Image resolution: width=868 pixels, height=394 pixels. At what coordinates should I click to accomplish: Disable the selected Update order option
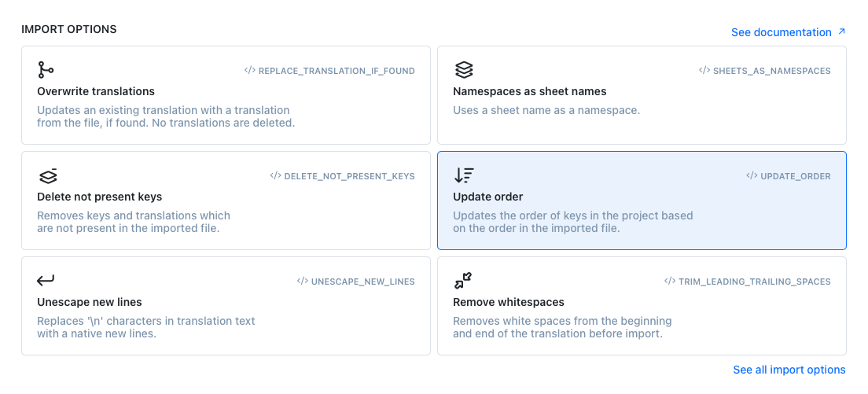point(642,201)
